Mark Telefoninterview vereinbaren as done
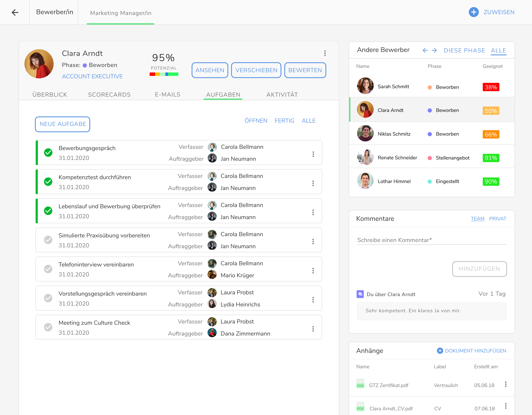 (48, 269)
